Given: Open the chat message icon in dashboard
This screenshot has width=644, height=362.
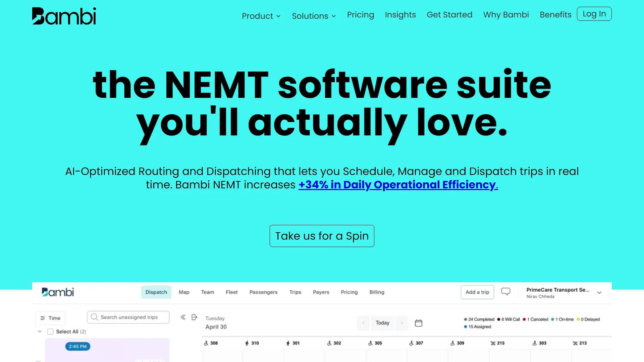Looking at the screenshot, I should click(505, 292).
